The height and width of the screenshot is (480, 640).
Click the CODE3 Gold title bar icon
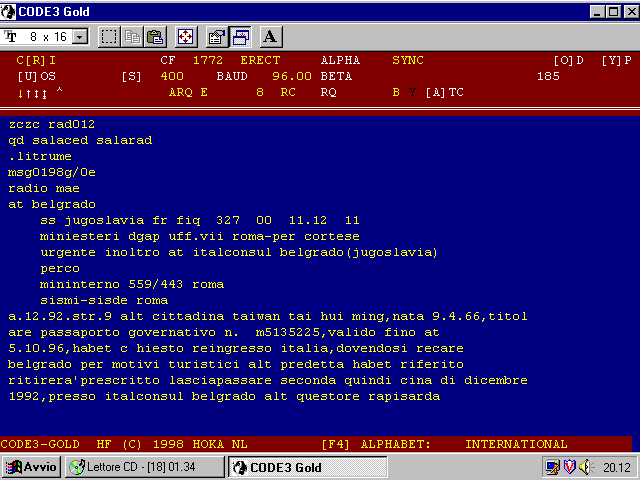pos(9,10)
